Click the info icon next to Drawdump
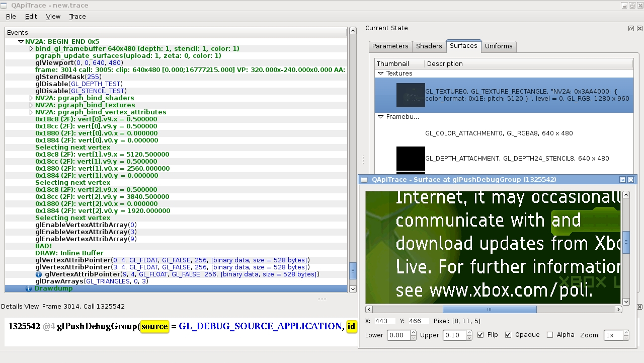Viewport: 644px width, 363px height. 29,288
